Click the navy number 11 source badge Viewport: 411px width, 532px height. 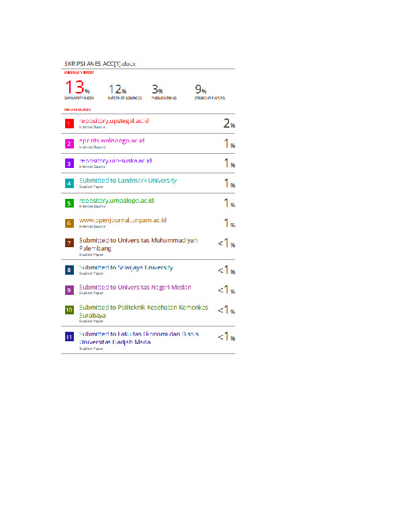[x=69, y=337]
